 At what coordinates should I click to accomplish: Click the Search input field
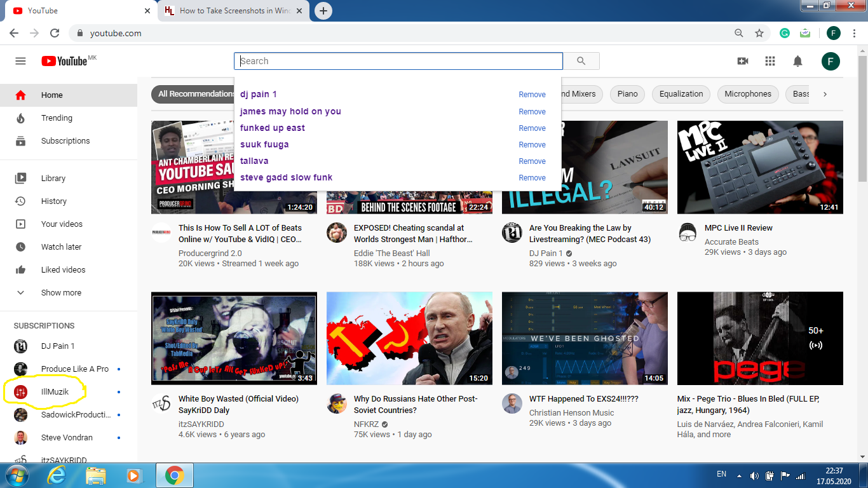pyautogui.click(x=398, y=61)
